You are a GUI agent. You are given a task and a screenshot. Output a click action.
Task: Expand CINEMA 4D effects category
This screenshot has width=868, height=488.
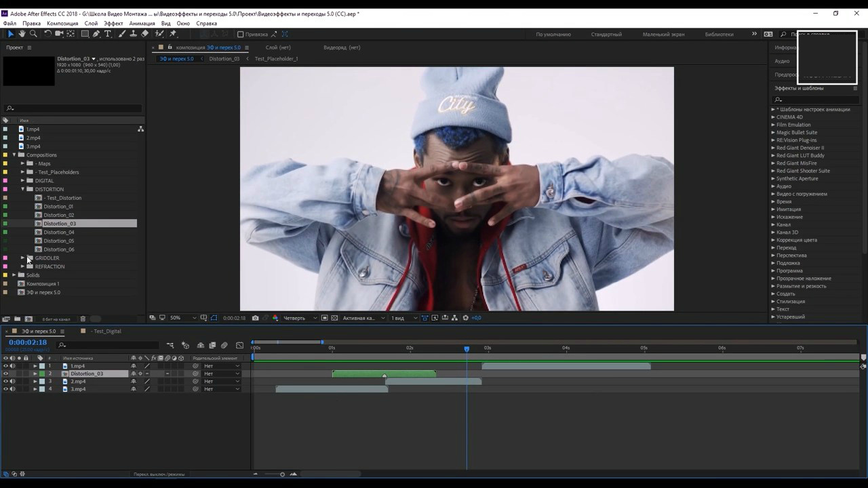click(773, 117)
